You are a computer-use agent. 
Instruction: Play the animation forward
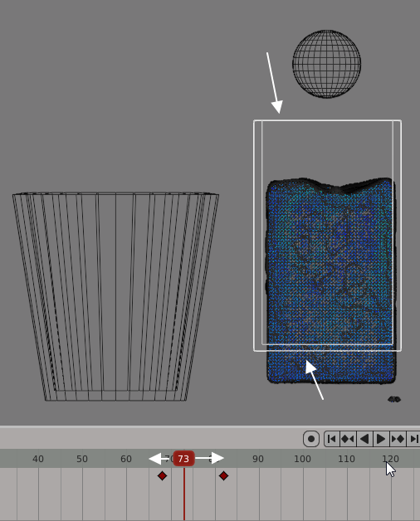381,439
